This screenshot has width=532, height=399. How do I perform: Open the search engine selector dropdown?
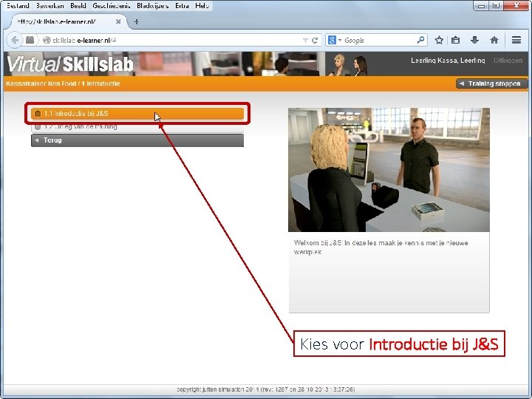click(x=335, y=40)
